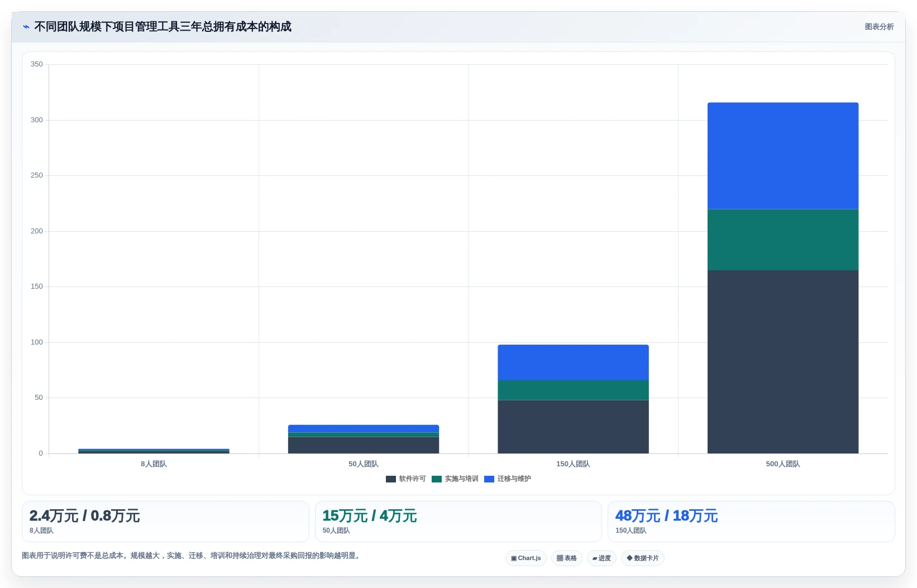Click the 150人团队 blue bar segment
Viewport: 917px width, 588px height.
click(x=573, y=362)
